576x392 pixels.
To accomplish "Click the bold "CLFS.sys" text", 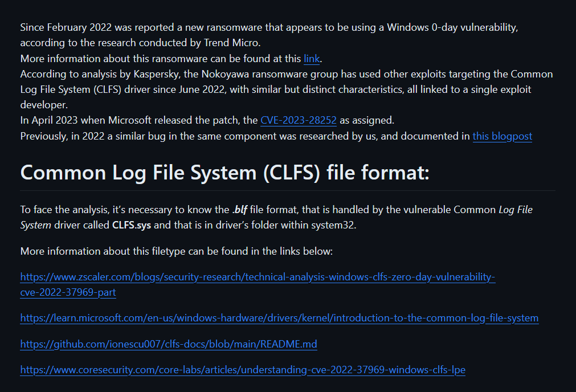I will [132, 225].
